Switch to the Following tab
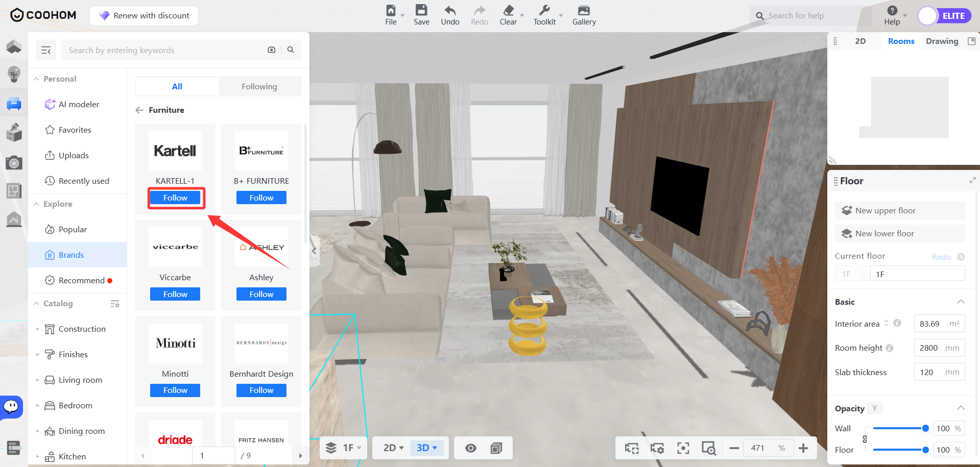This screenshot has width=980, height=467. pos(259,86)
